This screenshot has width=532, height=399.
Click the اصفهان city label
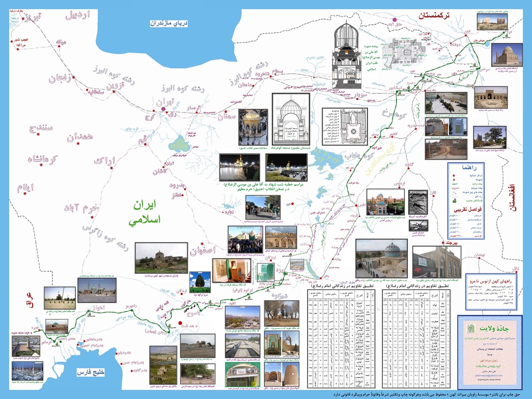click(203, 251)
